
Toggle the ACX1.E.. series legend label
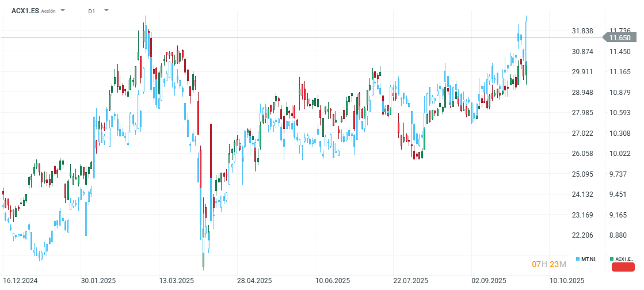[x=624, y=260]
